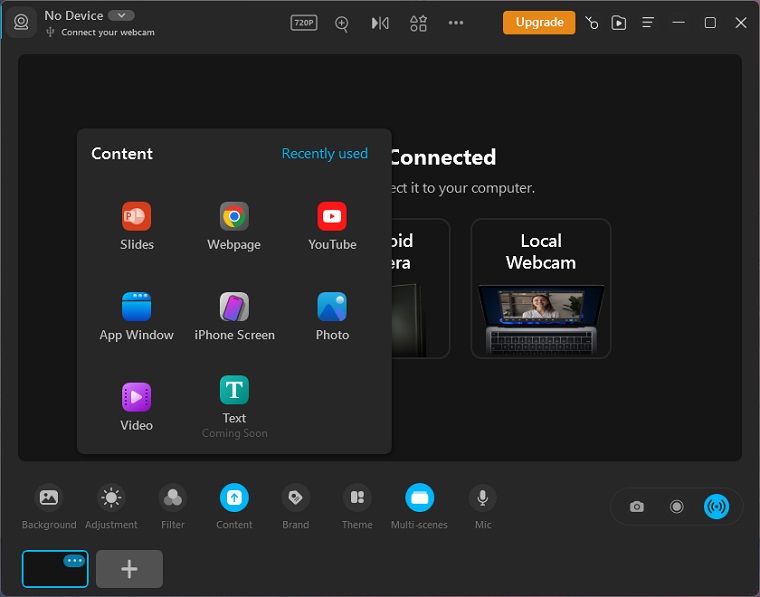
Task: Start recording with the record button
Action: coord(676,507)
